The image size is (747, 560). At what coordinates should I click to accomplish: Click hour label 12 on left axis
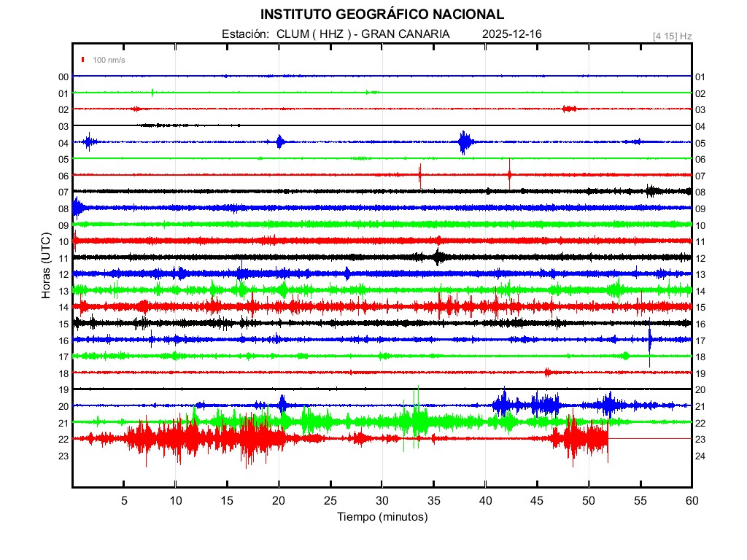click(x=63, y=274)
